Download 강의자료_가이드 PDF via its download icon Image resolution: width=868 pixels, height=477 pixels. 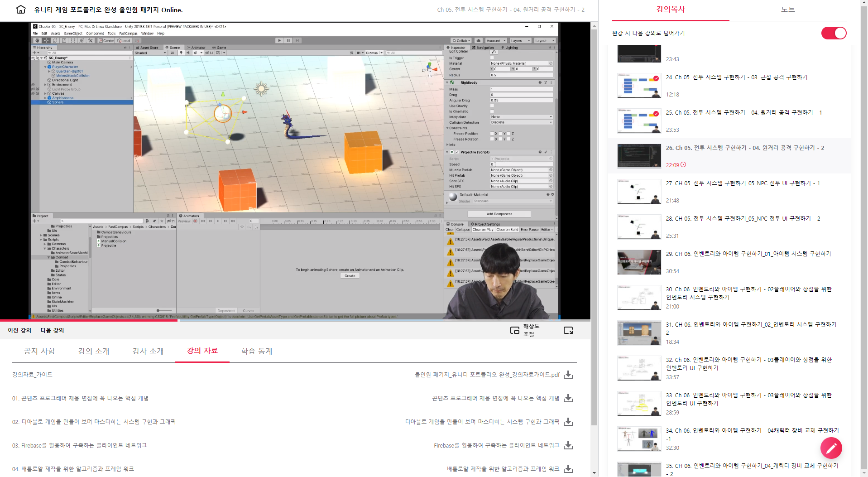[568, 375]
